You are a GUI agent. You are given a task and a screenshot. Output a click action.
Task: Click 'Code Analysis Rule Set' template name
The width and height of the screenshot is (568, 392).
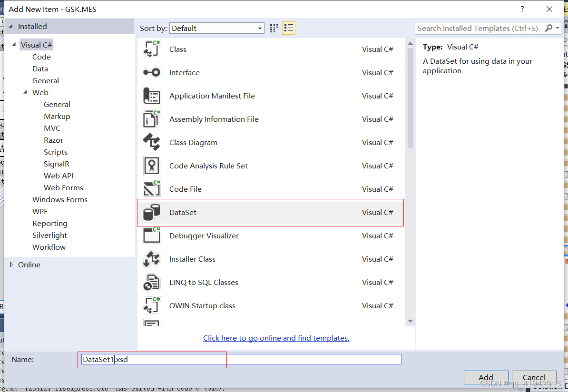tap(208, 166)
